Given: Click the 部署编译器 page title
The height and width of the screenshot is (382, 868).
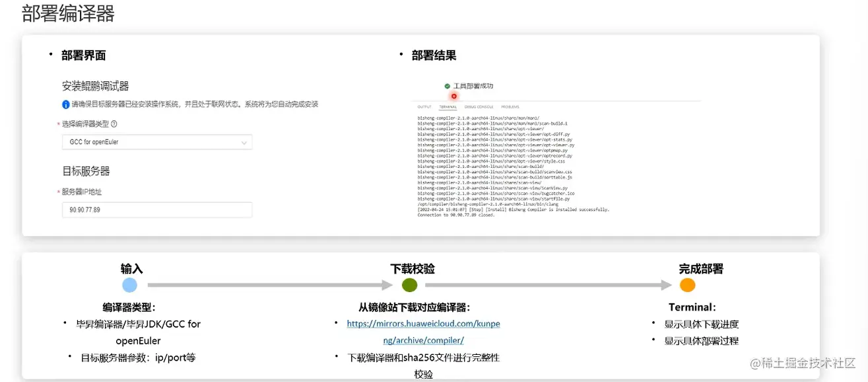Looking at the screenshot, I should click(x=68, y=13).
